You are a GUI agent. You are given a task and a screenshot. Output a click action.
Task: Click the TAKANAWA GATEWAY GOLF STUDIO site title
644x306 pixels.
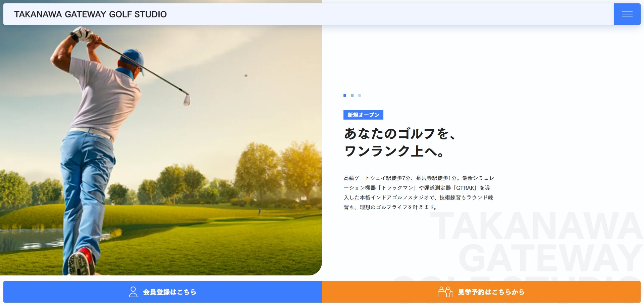90,14
